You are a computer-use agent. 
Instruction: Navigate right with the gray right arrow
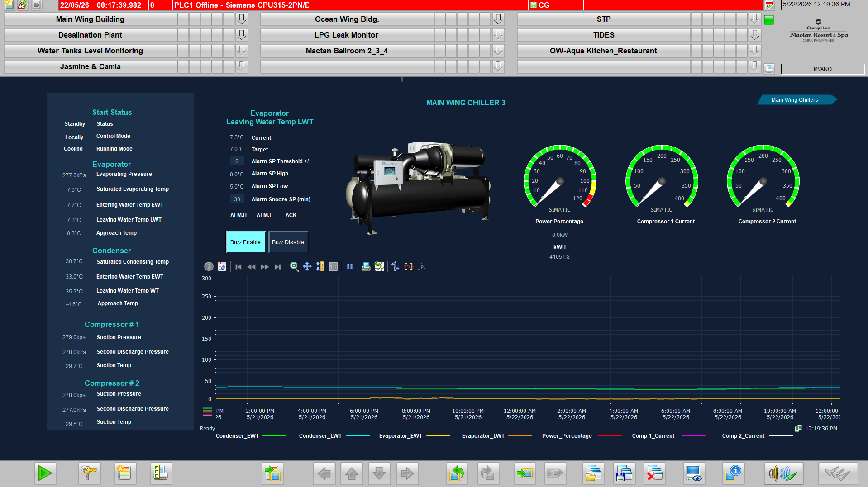(x=407, y=473)
